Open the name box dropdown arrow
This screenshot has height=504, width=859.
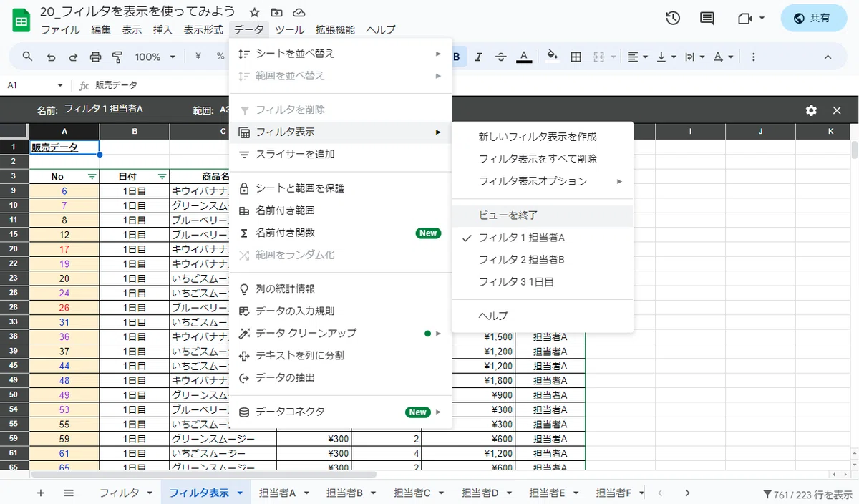tap(60, 85)
